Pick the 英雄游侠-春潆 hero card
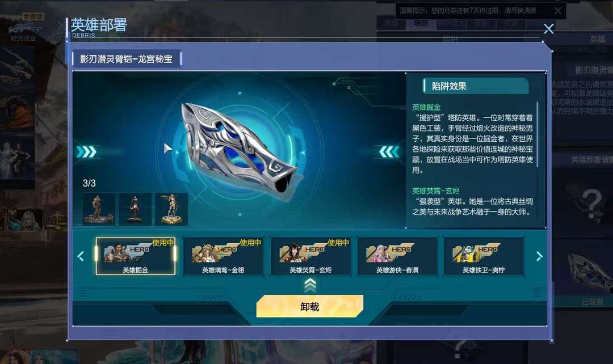Image resolution: width=613 pixels, height=364 pixels. pos(397,256)
